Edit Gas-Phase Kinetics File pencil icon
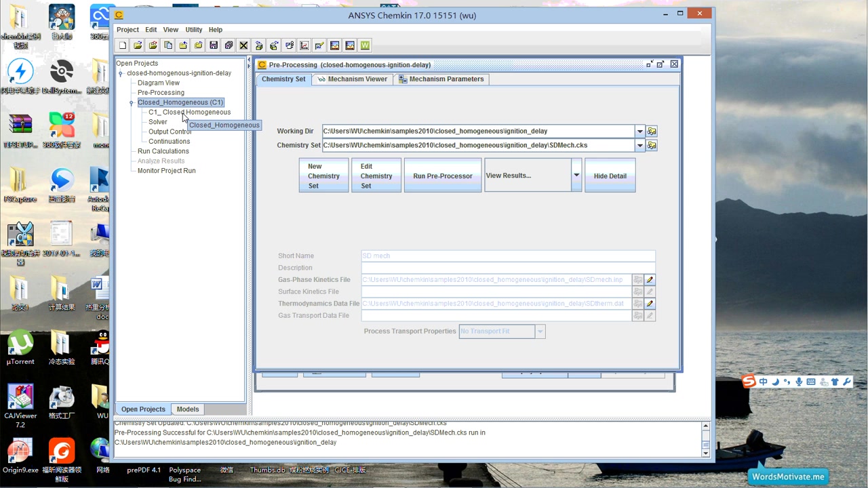Image resolution: width=868 pixels, height=488 pixels. pos(650,279)
